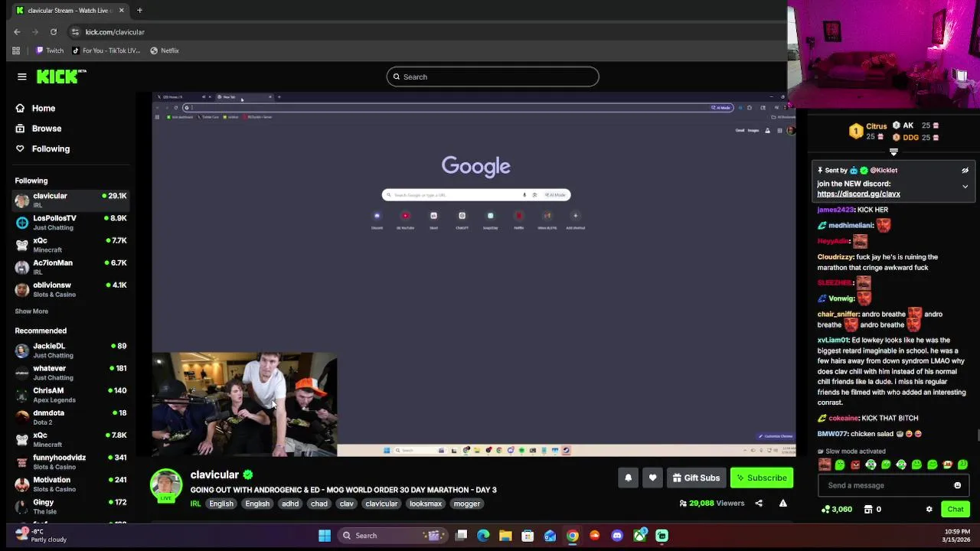This screenshot has height=551, width=980.
Task: Click the first emote in quick emote bar
Action: [x=825, y=465]
